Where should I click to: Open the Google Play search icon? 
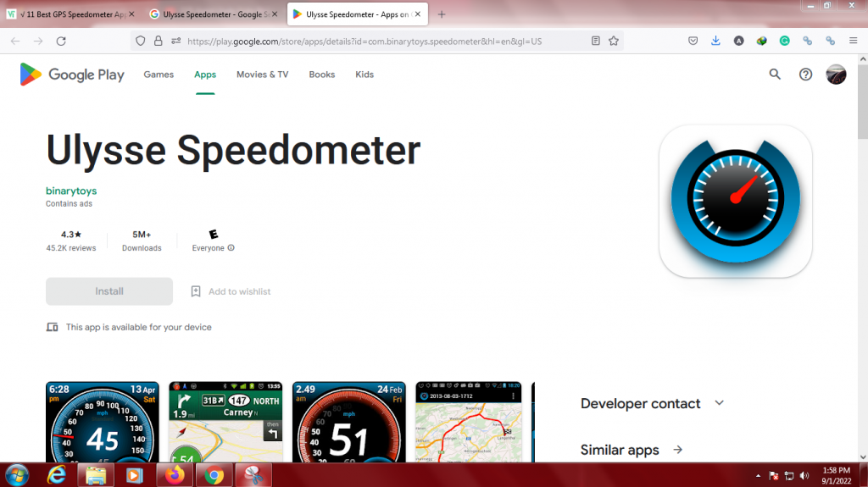click(x=775, y=75)
